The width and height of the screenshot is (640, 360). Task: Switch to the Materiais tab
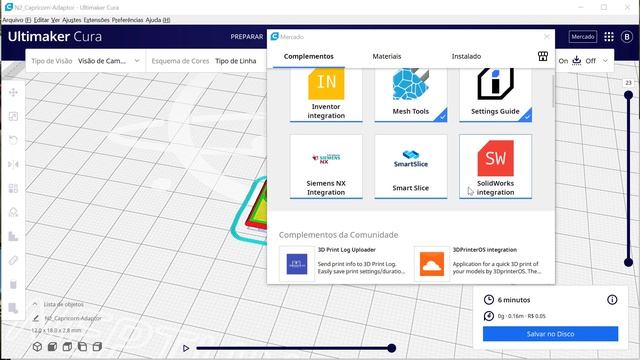coord(387,56)
